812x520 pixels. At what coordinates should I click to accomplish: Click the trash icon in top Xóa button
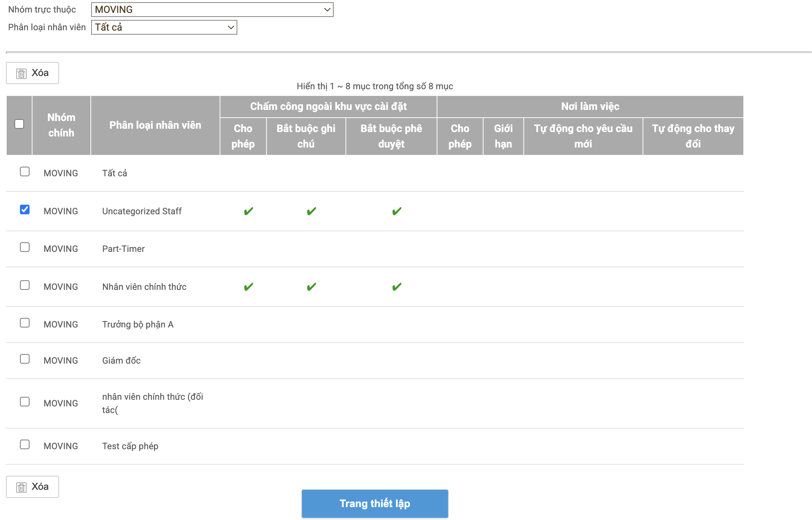[x=21, y=73]
